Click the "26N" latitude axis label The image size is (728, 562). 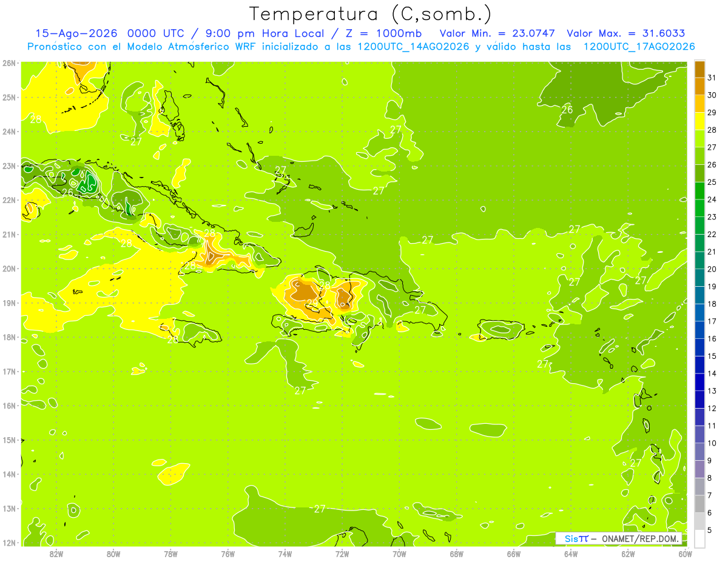tap(8, 63)
